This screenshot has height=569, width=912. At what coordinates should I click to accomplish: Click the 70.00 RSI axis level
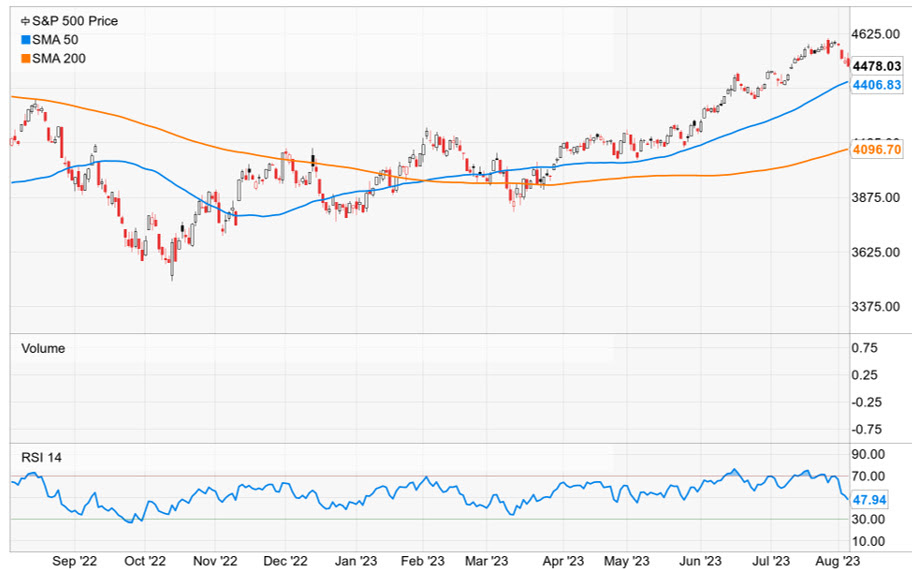(868, 476)
